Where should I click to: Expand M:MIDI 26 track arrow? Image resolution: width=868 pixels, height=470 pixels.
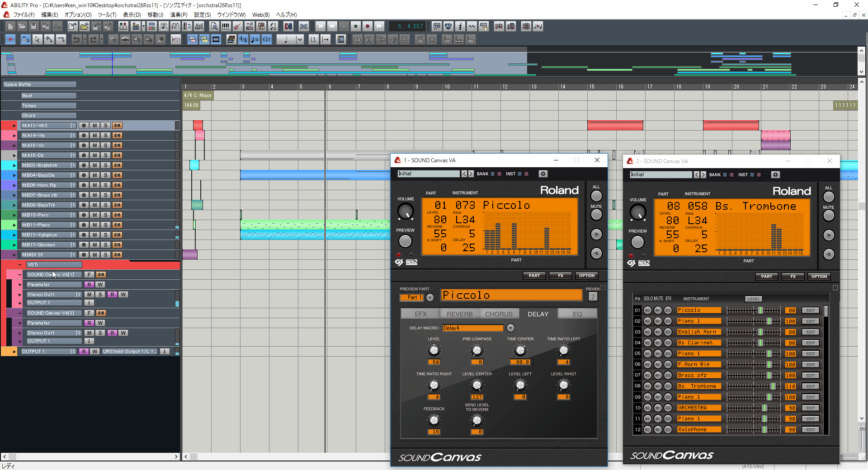pos(14,255)
